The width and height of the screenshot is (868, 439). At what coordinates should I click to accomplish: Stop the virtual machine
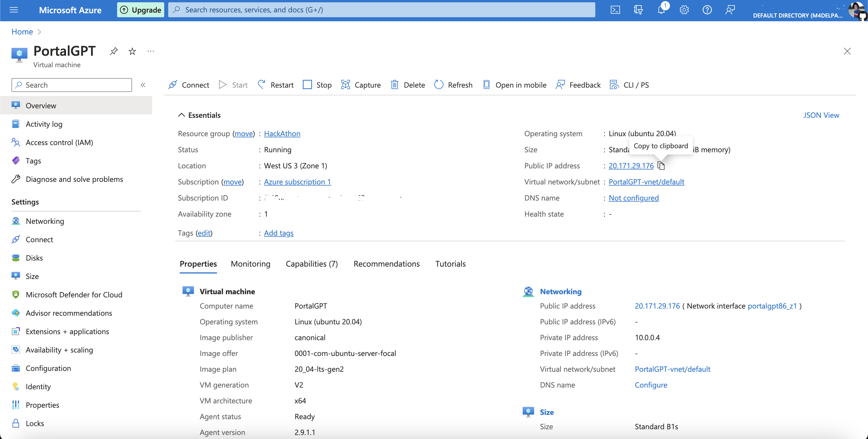pos(317,85)
